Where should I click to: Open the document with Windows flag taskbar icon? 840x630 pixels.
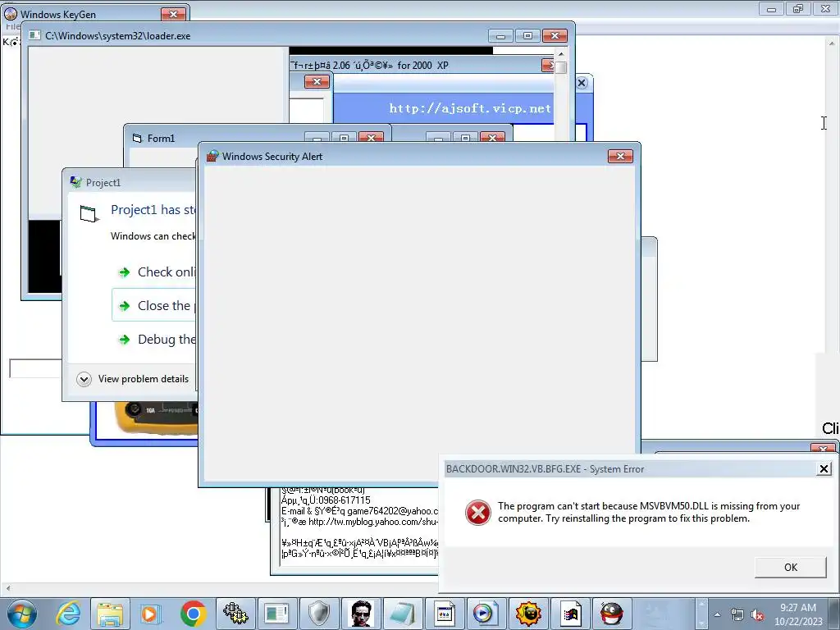[x=570, y=614]
